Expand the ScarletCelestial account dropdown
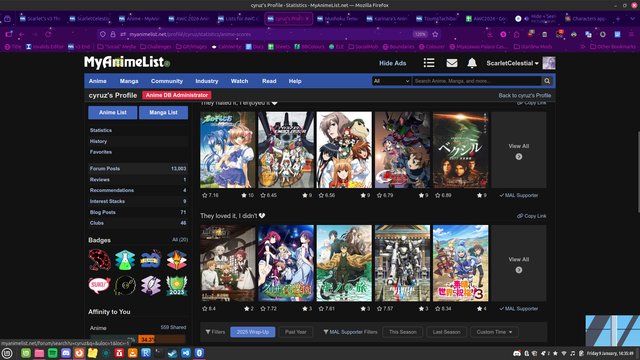This screenshot has width=640, height=360. pyautogui.click(x=513, y=63)
